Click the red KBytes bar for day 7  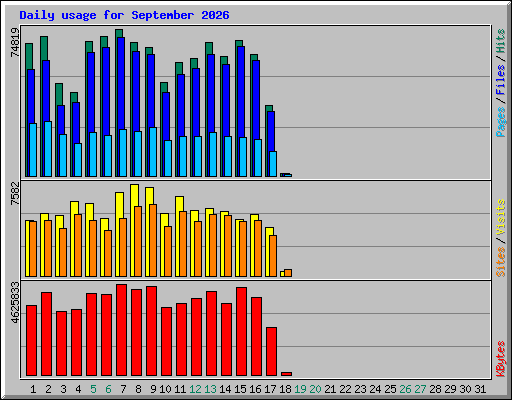coord(121,330)
